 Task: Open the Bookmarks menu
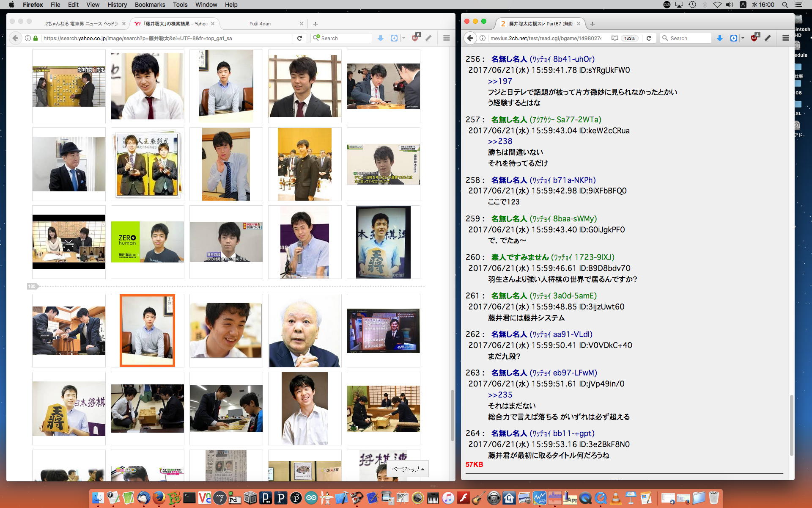(150, 5)
